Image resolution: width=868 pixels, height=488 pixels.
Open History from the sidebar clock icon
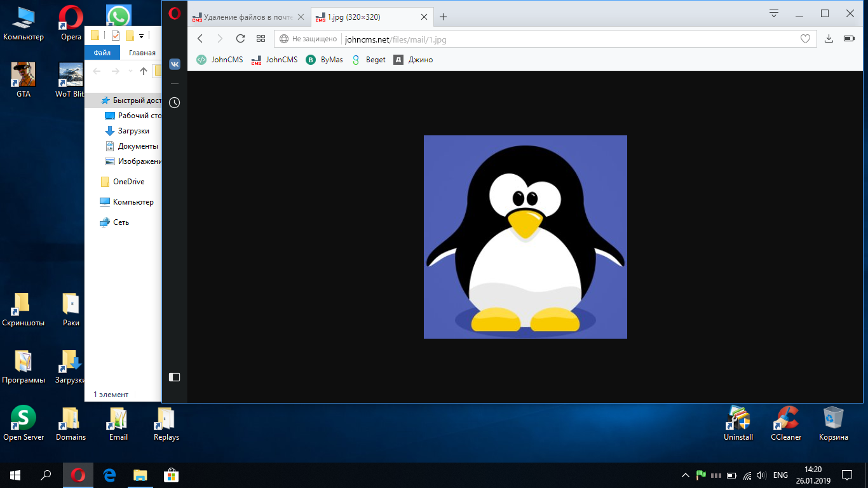click(x=174, y=102)
